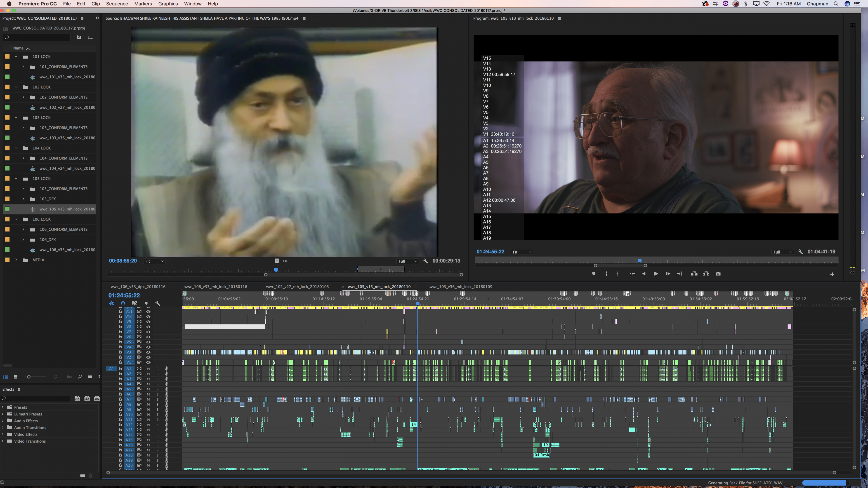Click Drag Audio Only icon in Source monitor
This screenshot has height=488, width=868.
(285, 261)
